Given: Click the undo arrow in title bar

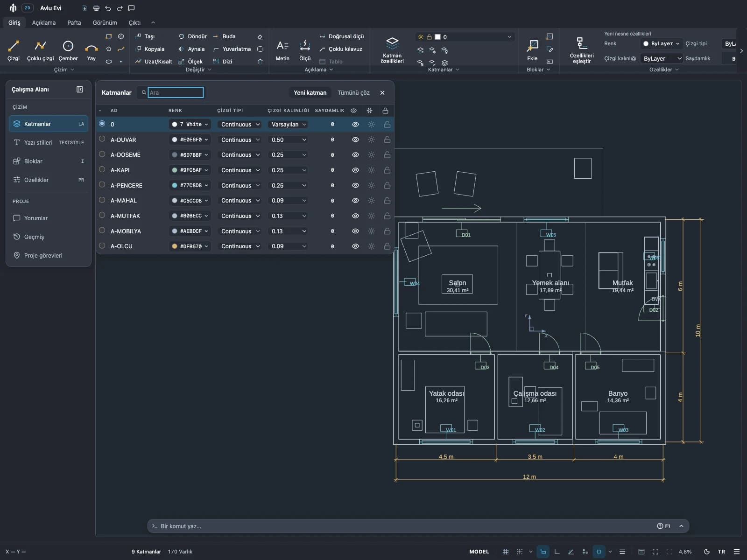Looking at the screenshot, I should coord(108,8).
